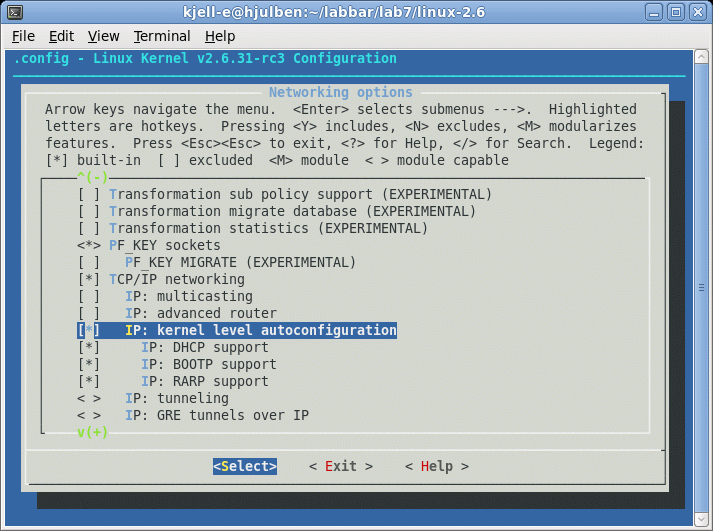Open the Help menu
The height and width of the screenshot is (531, 713).
[x=220, y=36]
